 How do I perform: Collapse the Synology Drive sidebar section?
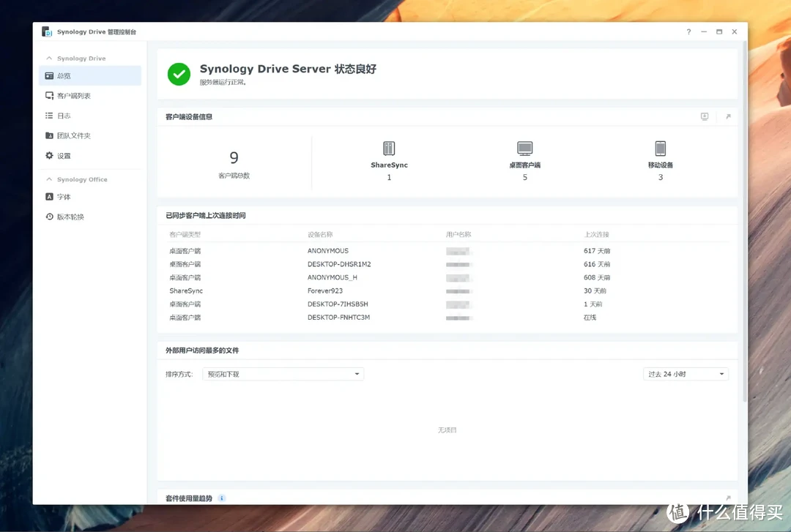(x=50, y=59)
